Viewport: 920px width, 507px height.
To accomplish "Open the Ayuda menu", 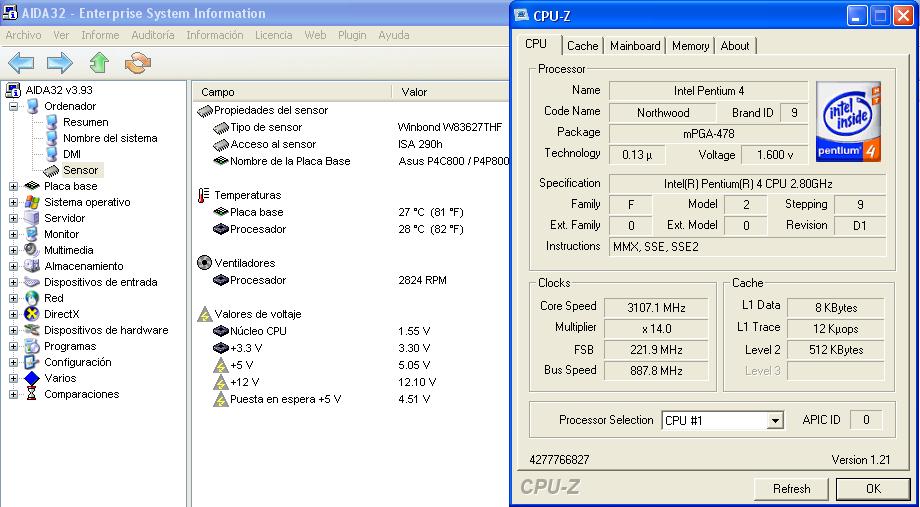I will pos(393,35).
